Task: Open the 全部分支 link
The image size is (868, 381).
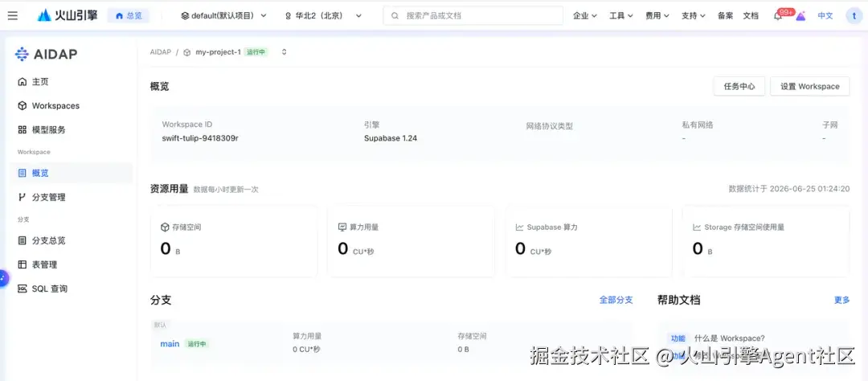Action: point(616,300)
